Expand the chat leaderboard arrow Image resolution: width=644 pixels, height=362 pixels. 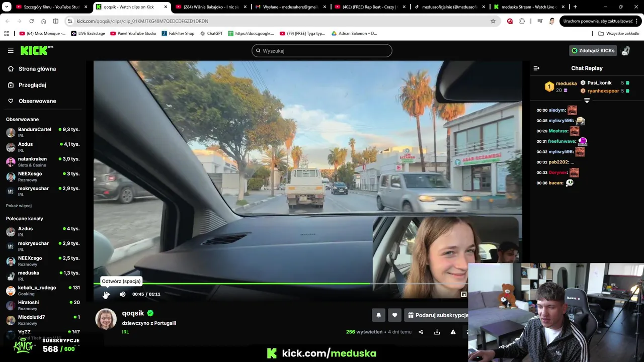click(587, 101)
